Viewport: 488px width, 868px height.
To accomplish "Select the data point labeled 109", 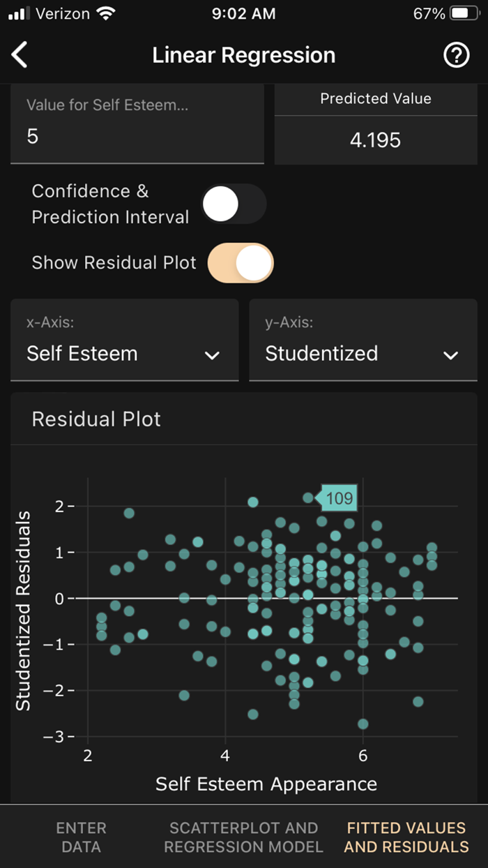I will [x=310, y=497].
